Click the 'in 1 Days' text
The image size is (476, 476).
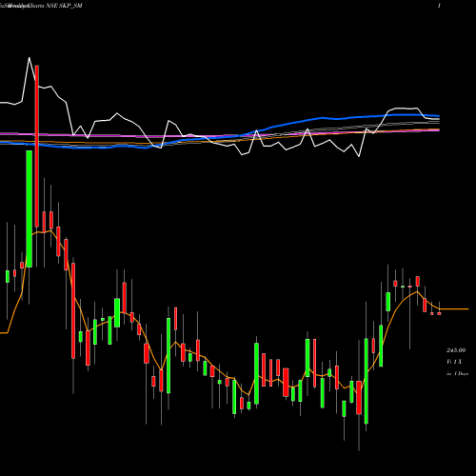pos(457,373)
